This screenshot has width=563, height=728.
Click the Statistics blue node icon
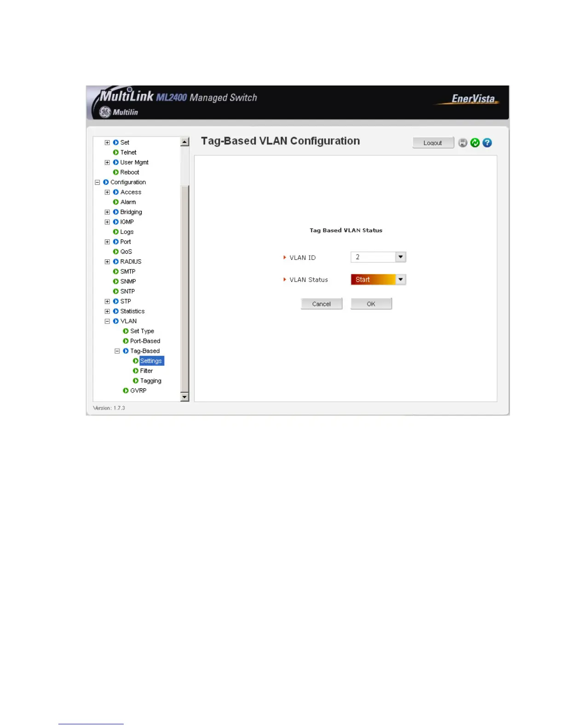[116, 311]
